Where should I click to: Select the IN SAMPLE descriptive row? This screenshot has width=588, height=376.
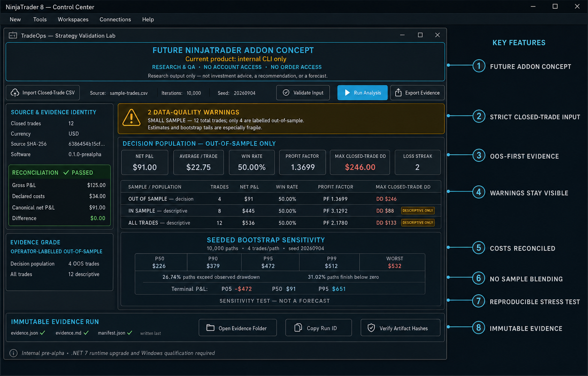pos(281,211)
